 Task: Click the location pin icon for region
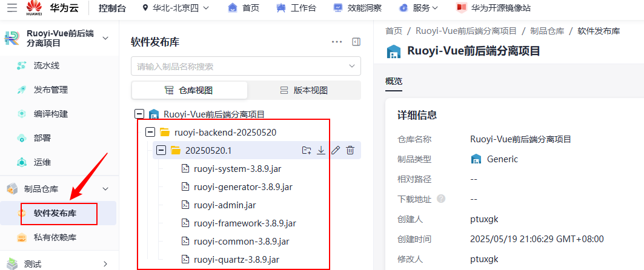(x=145, y=8)
